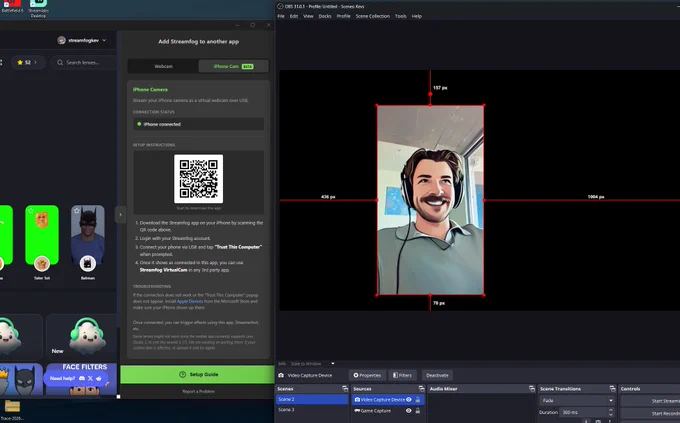Click the gamepad icon of Game Capture source

(x=357, y=410)
